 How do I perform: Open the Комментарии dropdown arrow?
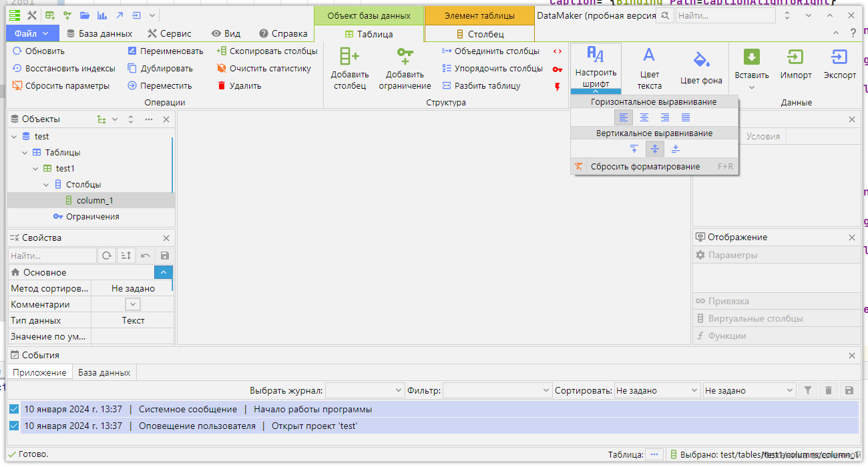[x=133, y=304]
